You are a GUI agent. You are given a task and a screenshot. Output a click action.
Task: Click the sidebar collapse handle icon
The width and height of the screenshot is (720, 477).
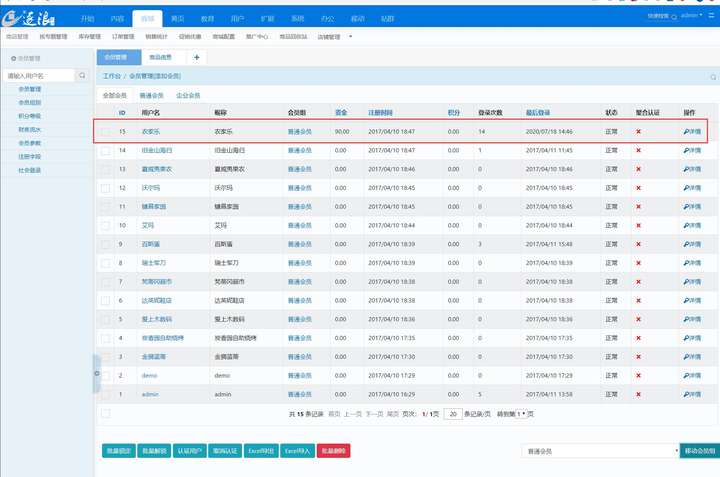97,373
